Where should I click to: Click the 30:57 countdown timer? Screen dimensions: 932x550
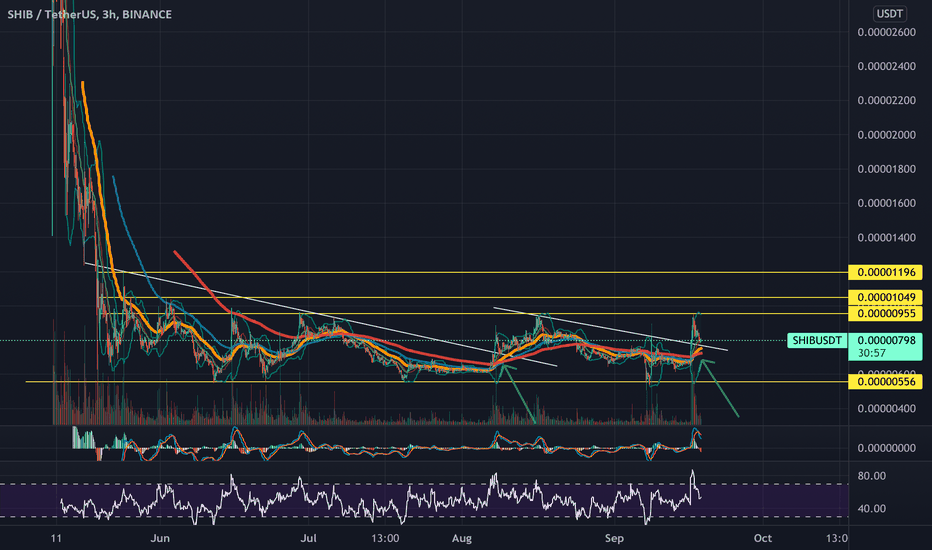(871, 353)
